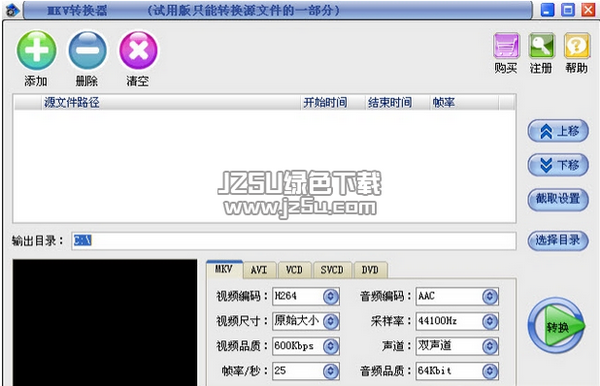
Task: Click the 结束时间 column header
Action: coord(397,103)
